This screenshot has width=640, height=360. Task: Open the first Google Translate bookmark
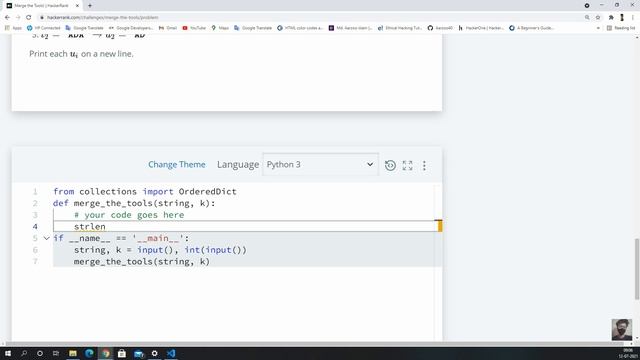point(84,28)
